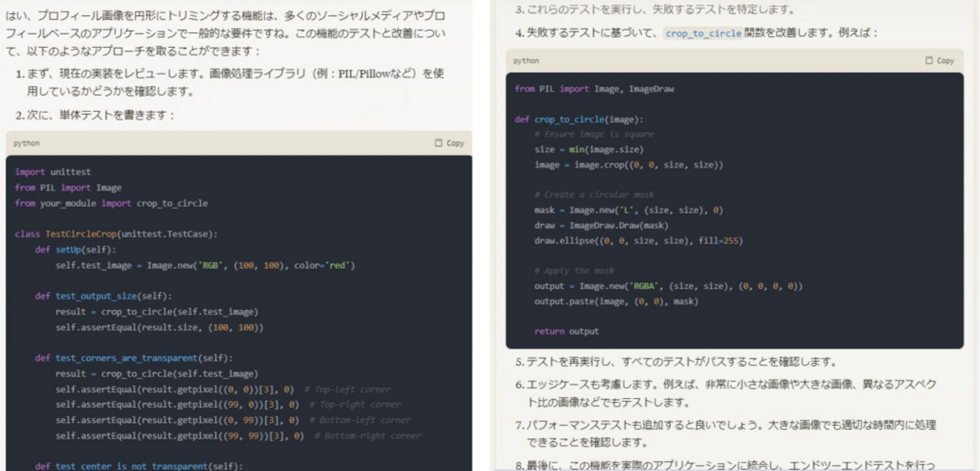
Task: Click the copy icon on the unittest code block
Action: [439, 143]
